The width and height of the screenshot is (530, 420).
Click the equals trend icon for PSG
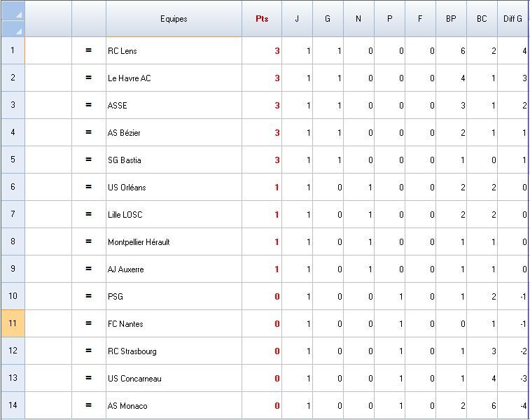[89, 296]
